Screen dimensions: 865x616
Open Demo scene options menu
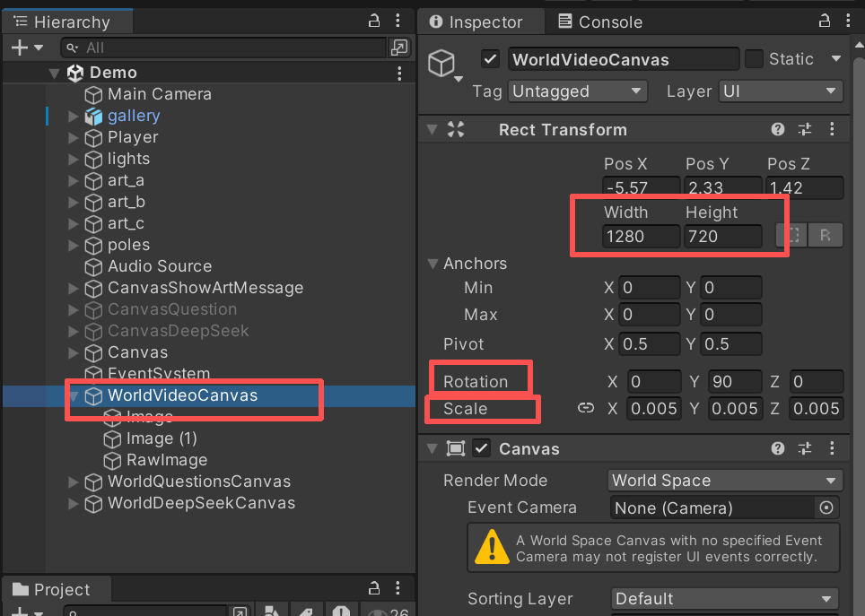tap(399, 74)
